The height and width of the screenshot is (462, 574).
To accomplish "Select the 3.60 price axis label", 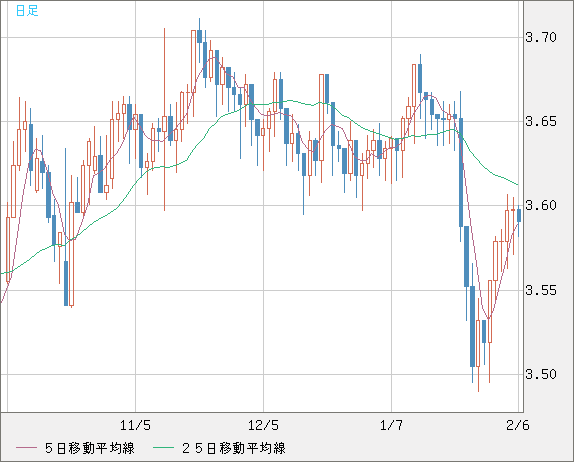I will [x=541, y=206].
